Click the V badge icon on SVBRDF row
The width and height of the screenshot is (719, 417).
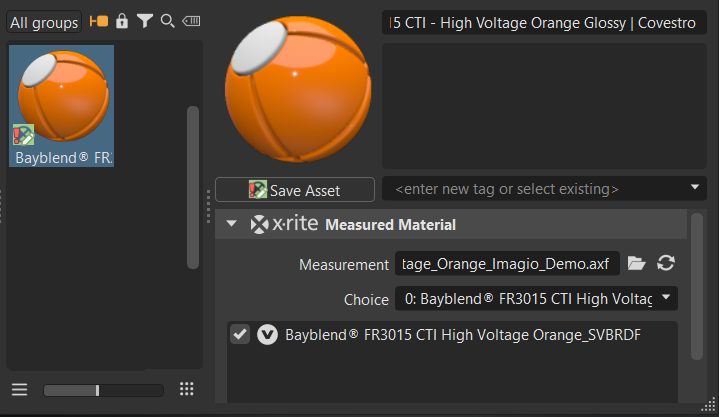[x=267, y=335]
